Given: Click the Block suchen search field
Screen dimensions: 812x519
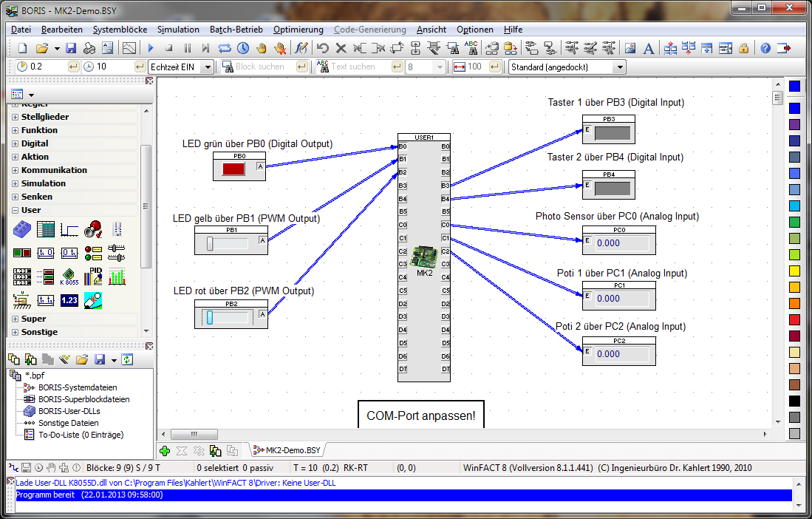Looking at the screenshot, I should pos(264,67).
